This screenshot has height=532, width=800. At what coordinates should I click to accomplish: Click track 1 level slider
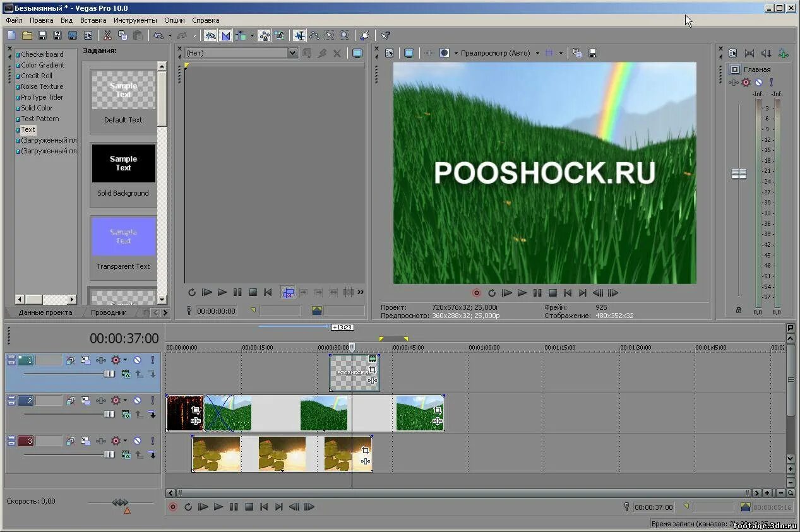[109, 374]
